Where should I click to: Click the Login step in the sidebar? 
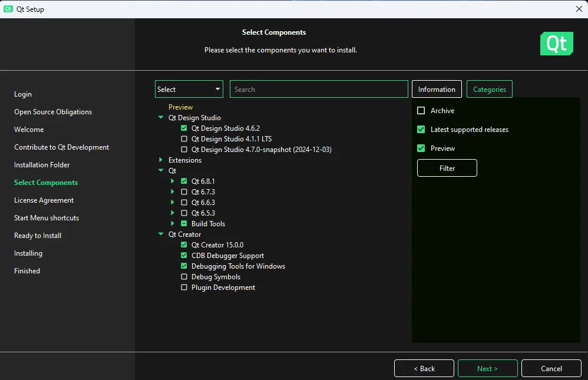tap(23, 94)
